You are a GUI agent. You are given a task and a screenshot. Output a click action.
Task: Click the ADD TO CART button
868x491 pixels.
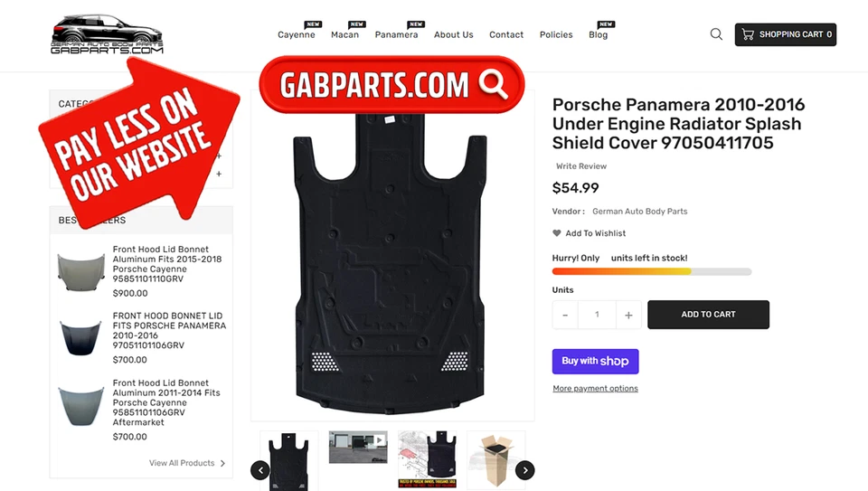(x=708, y=315)
